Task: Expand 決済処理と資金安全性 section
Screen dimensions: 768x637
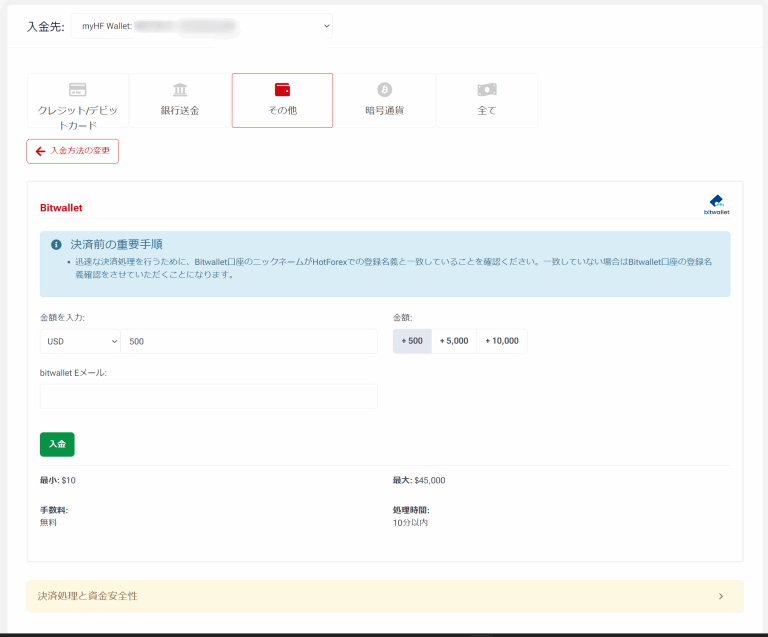Action: click(384, 596)
